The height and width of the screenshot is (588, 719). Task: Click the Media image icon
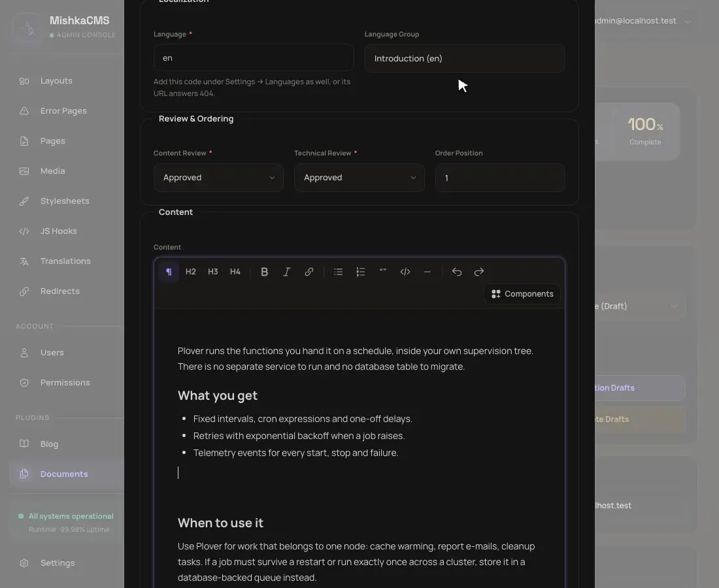point(24,171)
